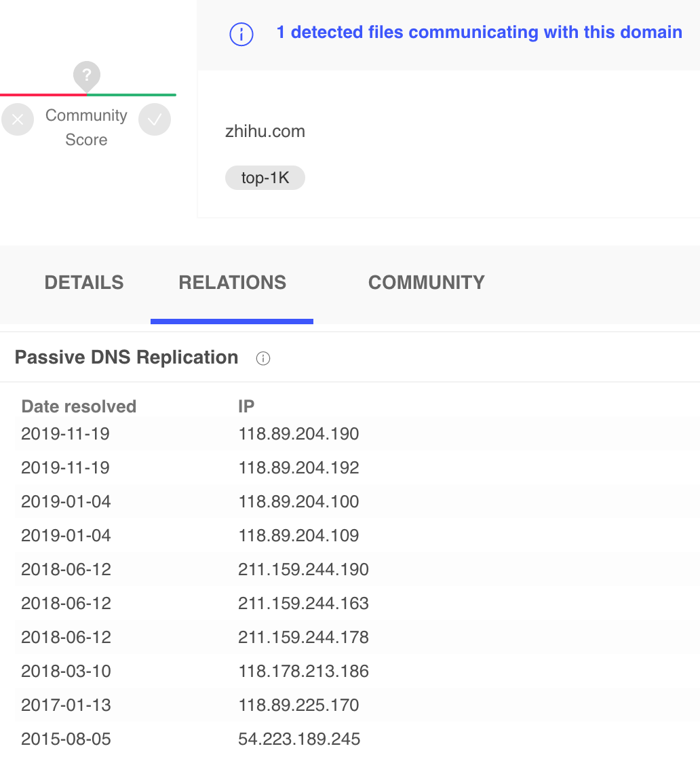Click the community score question mark marker
Image resolution: width=700 pixels, height=757 pixels.
pyautogui.click(x=87, y=75)
